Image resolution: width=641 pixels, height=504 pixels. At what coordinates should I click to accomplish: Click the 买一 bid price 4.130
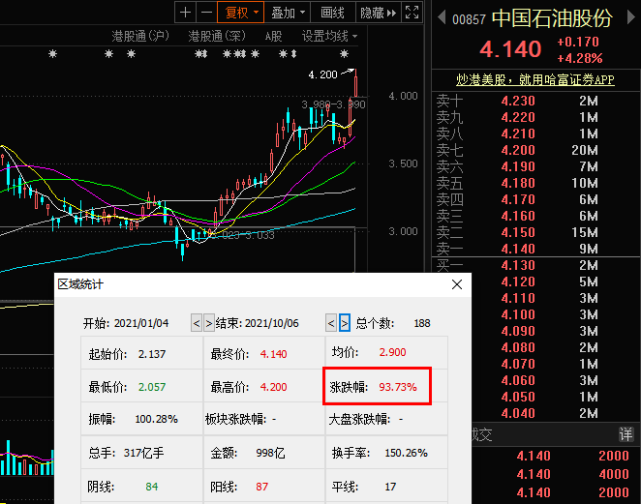click(518, 265)
